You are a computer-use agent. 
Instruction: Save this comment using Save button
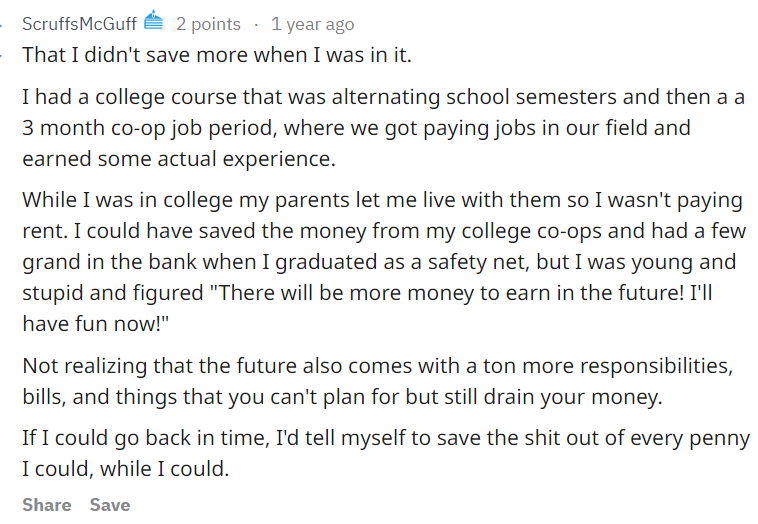click(x=110, y=505)
